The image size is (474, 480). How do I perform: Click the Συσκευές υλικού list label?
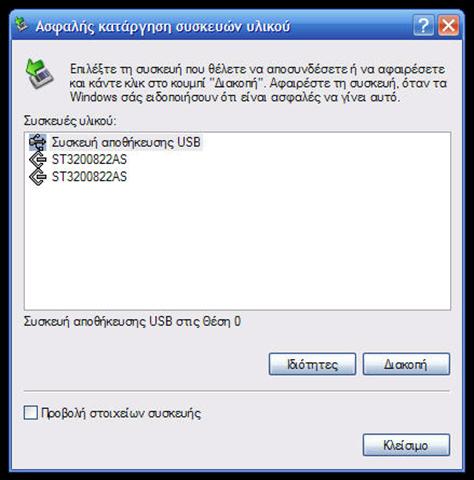[70, 121]
